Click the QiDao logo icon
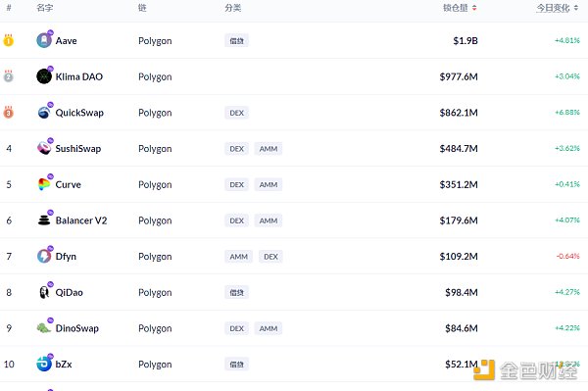 (x=44, y=292)
